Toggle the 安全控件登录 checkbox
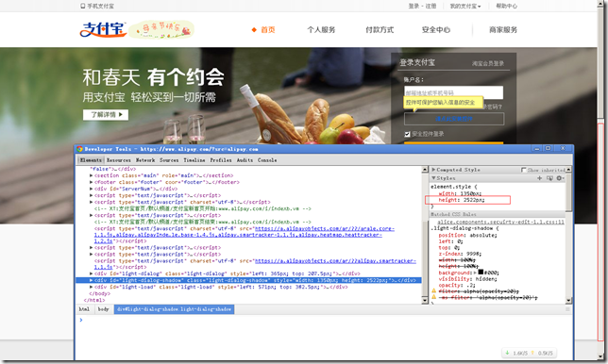 click(407, 134)
